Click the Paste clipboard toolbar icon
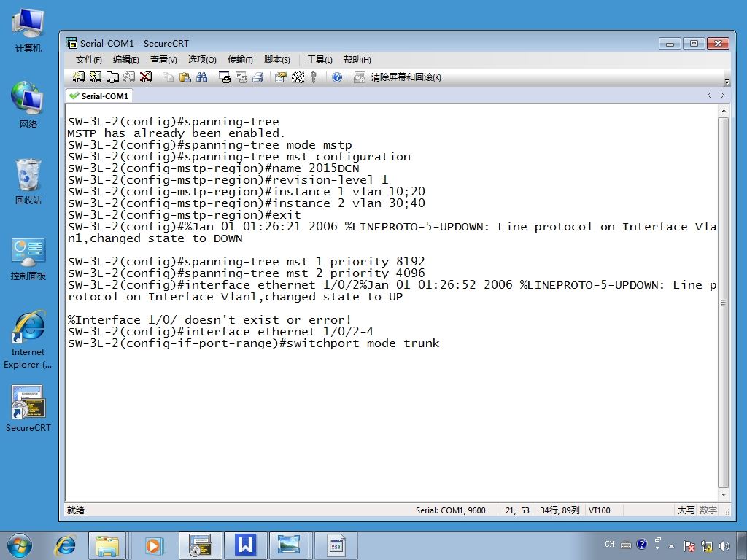Image resolution: width=747 pixels, height=560 pixels. click(185, 77)
